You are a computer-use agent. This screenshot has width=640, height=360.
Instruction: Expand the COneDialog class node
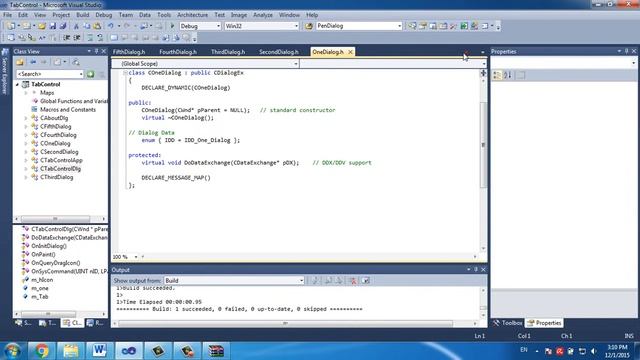coord(26,144)
